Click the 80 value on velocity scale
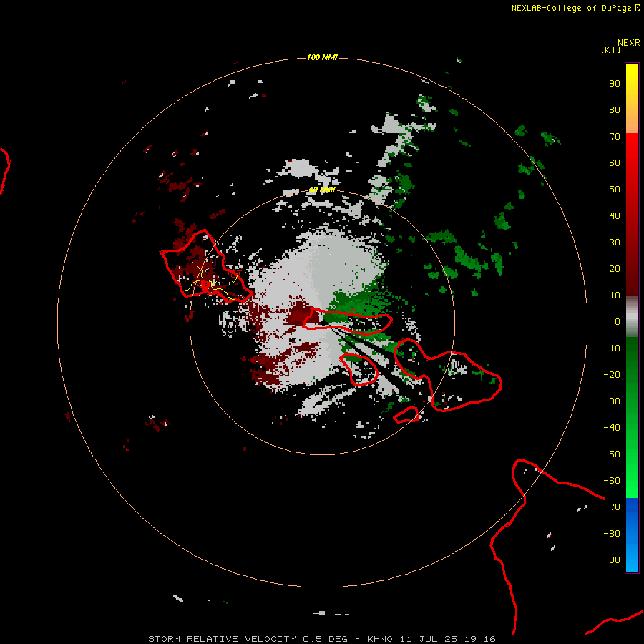Image resolution: width=644 pixels, height=644 pixels. [615, 110]
